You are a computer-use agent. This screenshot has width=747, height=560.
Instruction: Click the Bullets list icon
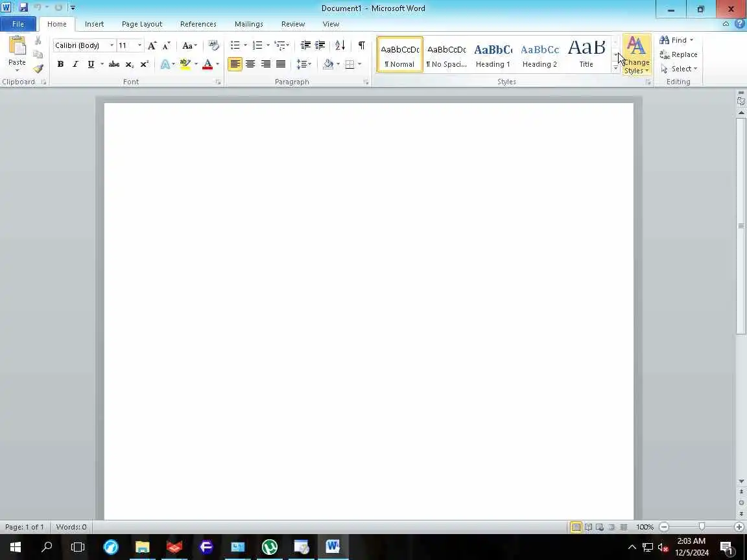235,45
